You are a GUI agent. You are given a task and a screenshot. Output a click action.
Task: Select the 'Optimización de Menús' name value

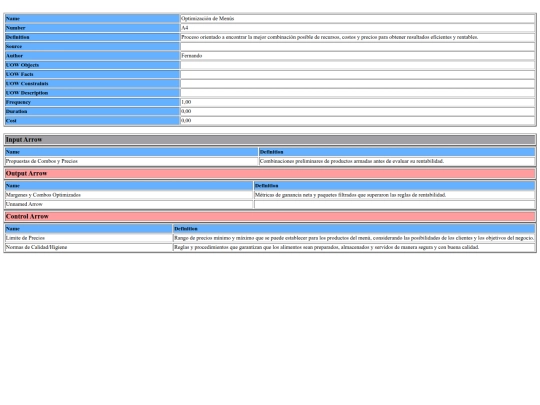(207, 19)
